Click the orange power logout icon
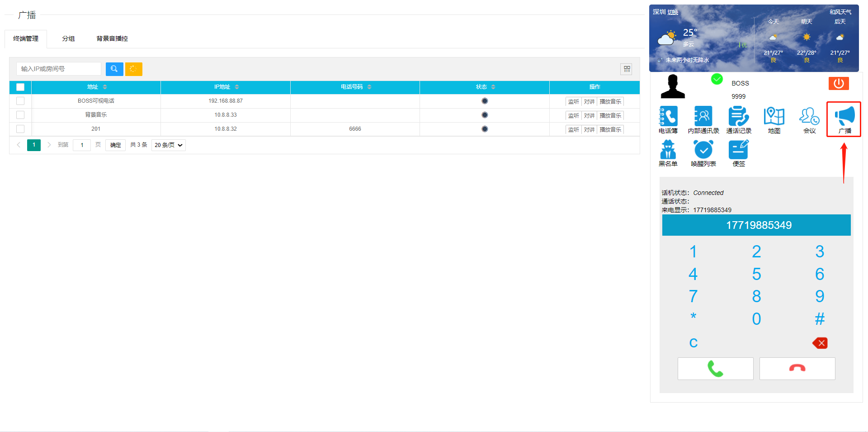Viewport: 868px width, 432px height. [838, 83]
